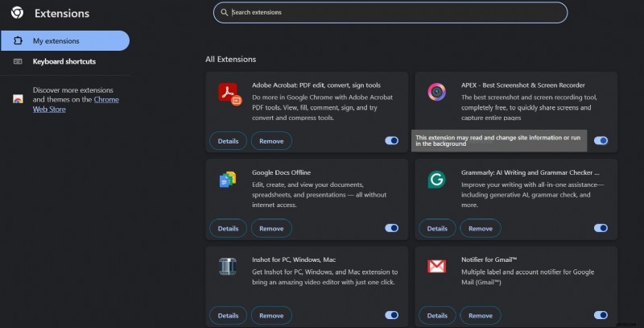Image resolution: width=644 pixels, height=328 pixels.
Task: Switch off the Inshot extension toggle
Action: point(392,315)
